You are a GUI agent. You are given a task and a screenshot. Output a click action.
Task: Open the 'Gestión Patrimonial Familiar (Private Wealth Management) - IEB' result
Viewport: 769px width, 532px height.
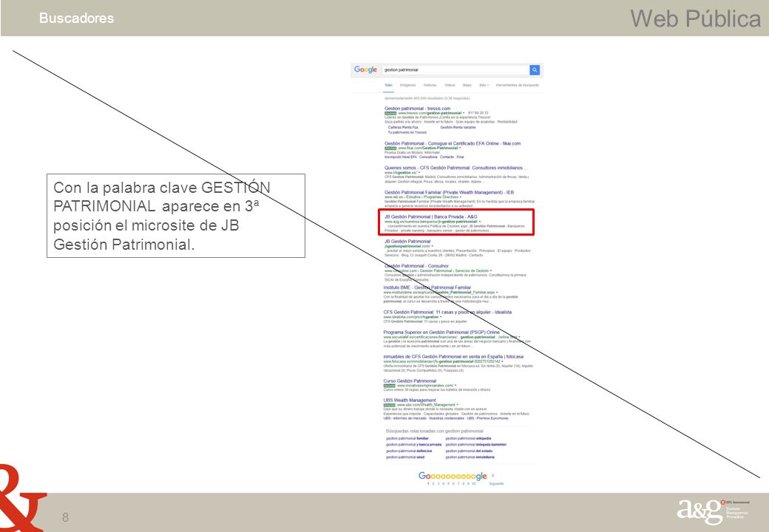(449, 193)
